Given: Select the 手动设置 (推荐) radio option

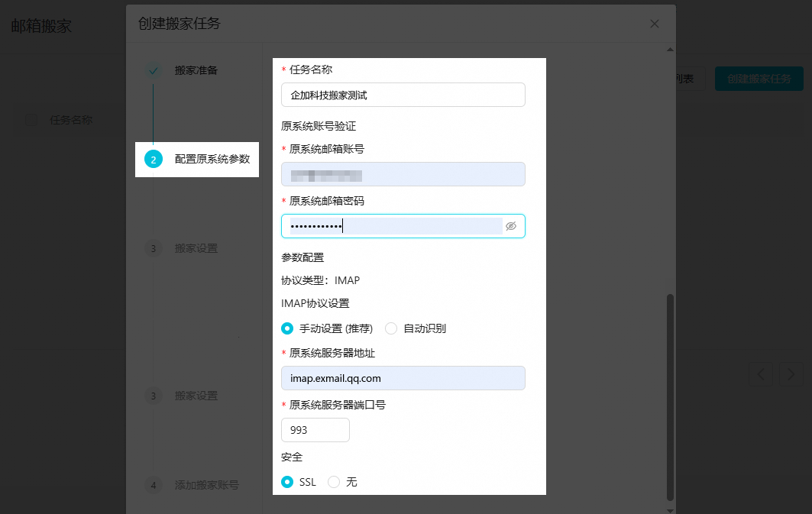Looking at the screenshot, I should pyautogui.click(x=287, y=328).
